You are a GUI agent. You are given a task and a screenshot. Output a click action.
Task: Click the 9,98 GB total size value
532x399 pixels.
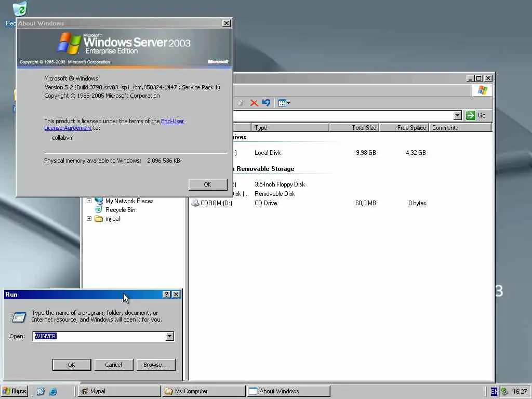(366, 153)
